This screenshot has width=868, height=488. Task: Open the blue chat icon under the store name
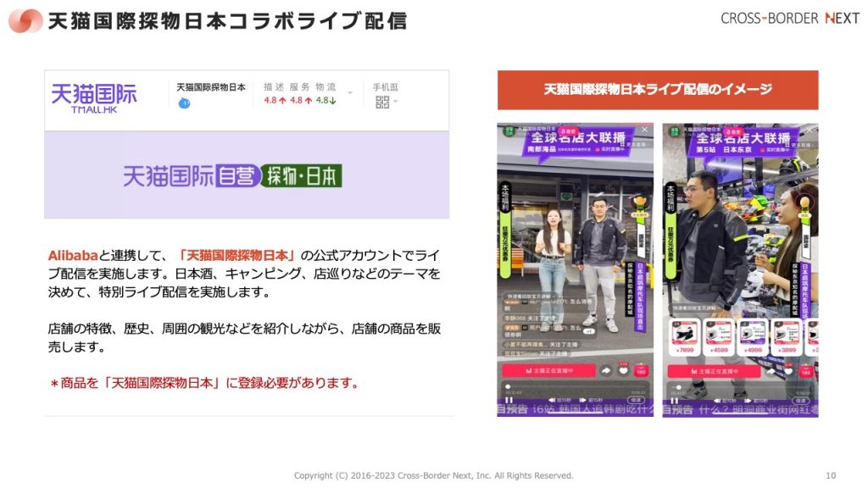(x=184, y=103)
